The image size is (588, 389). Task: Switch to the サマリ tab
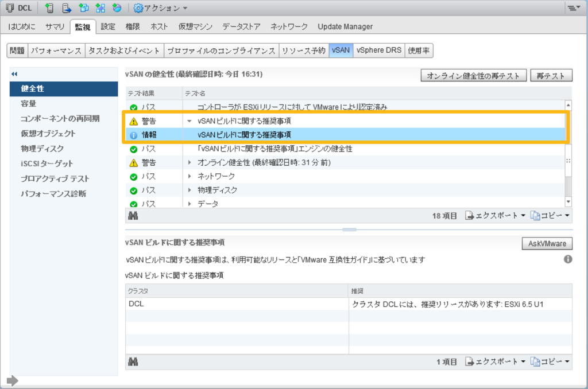(x=55, y=26)
